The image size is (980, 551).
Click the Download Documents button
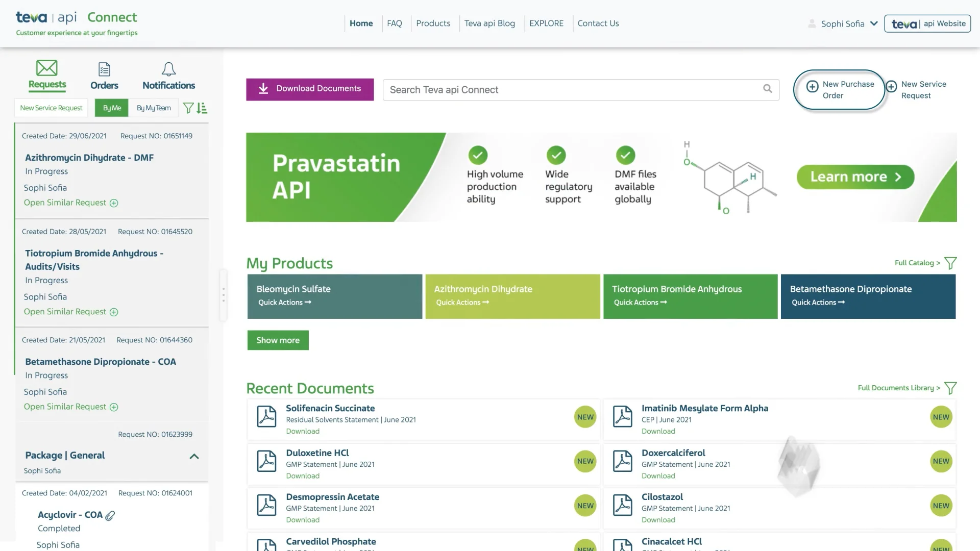[x=310, y=89]
